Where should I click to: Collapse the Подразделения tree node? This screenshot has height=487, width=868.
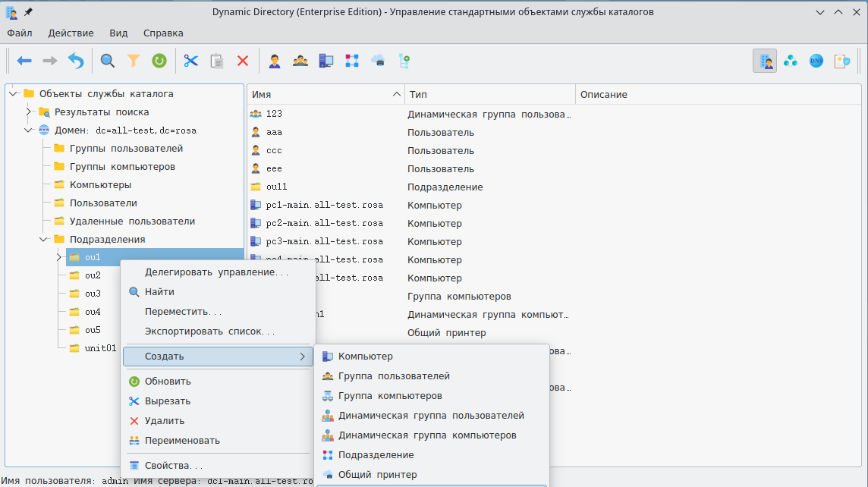pos(43,240)
